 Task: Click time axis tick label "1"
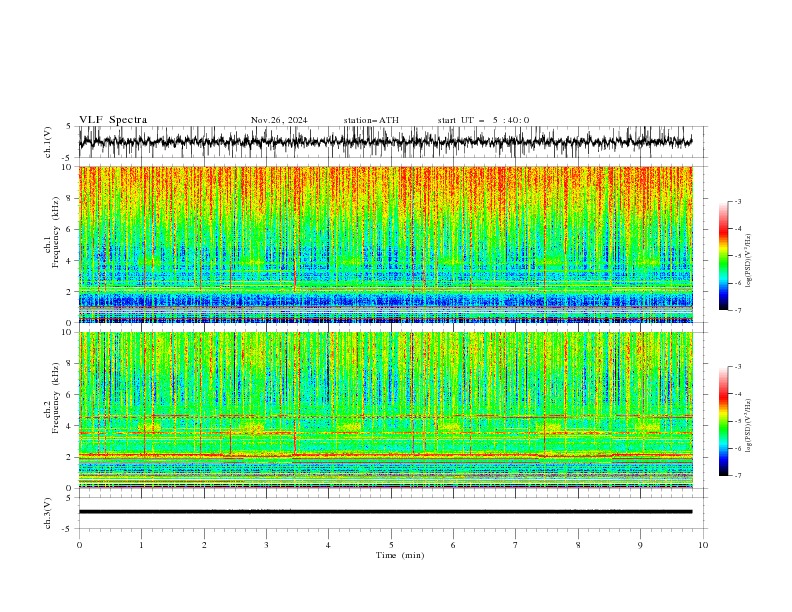(141, 545)
